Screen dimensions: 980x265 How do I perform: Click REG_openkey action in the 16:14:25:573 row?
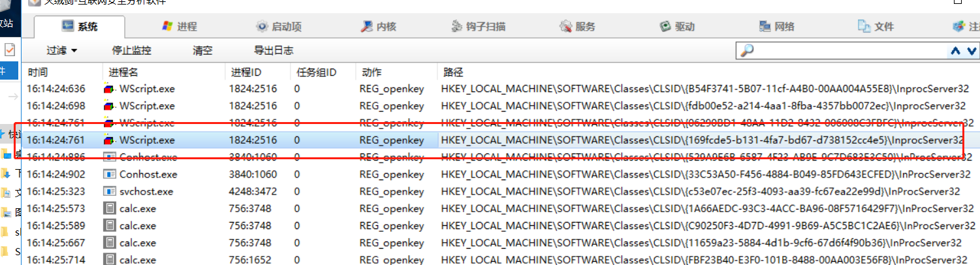tap(392, 208)
